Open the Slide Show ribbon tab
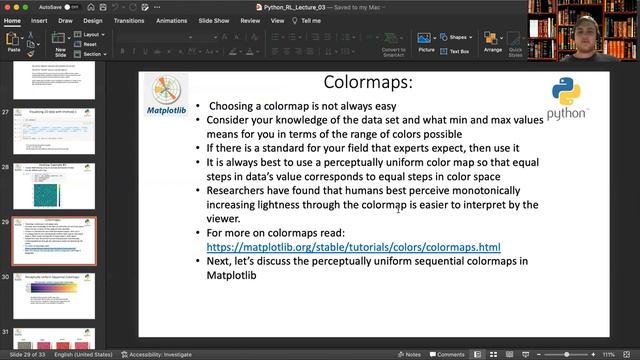 (214, 21)
